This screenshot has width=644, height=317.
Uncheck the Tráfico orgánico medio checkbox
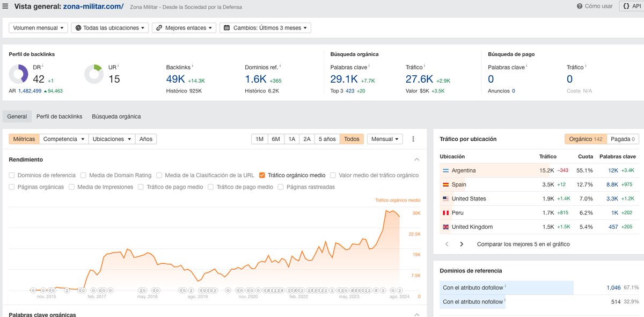(262, 175)
